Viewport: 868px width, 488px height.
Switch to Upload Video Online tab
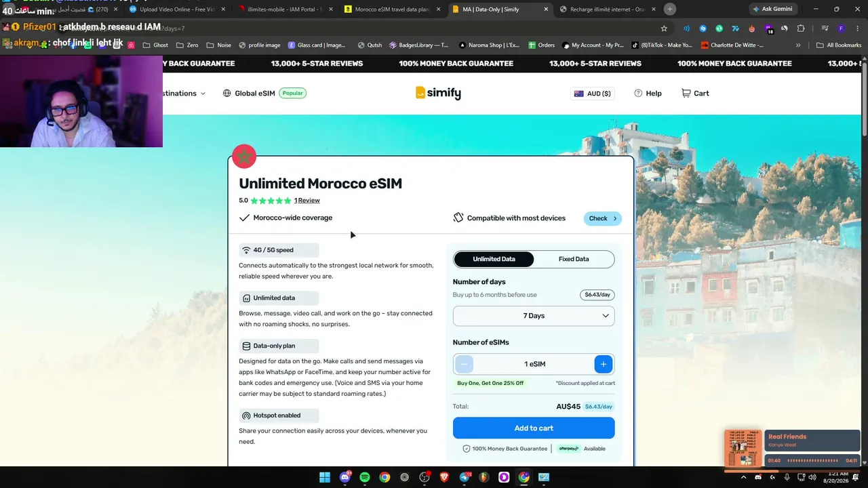click(175, 9)
